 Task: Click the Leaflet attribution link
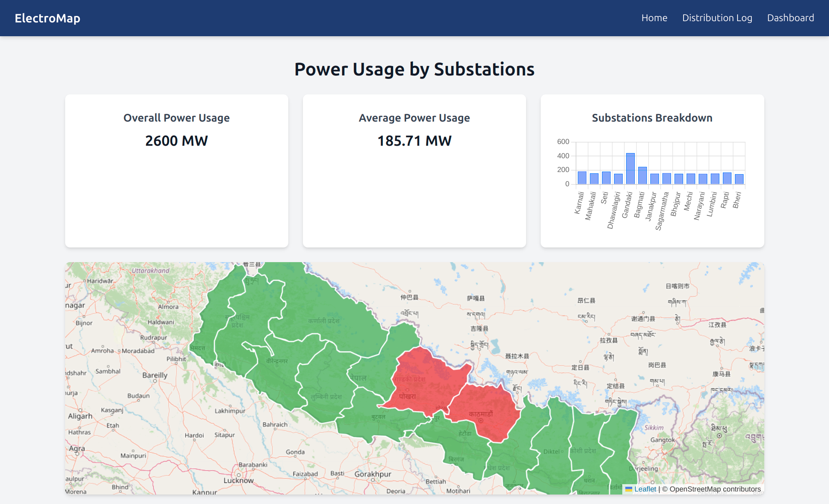(x=645, y=489)
